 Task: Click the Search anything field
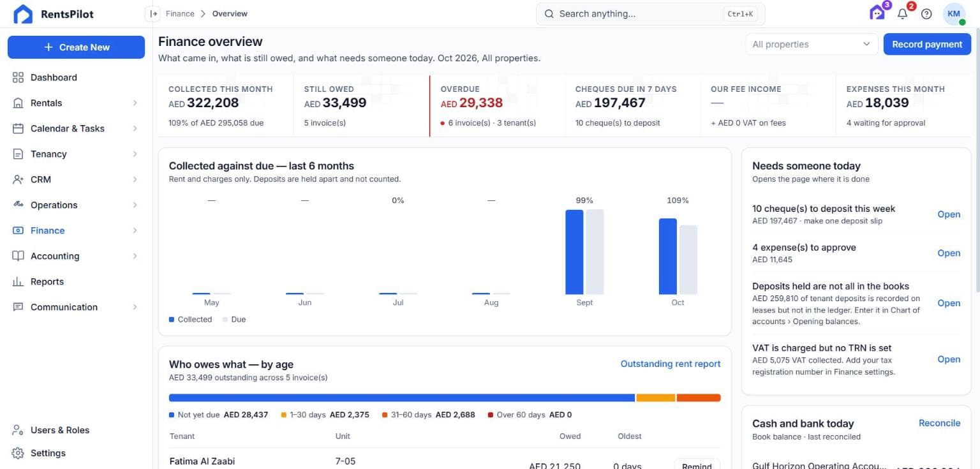650,13
